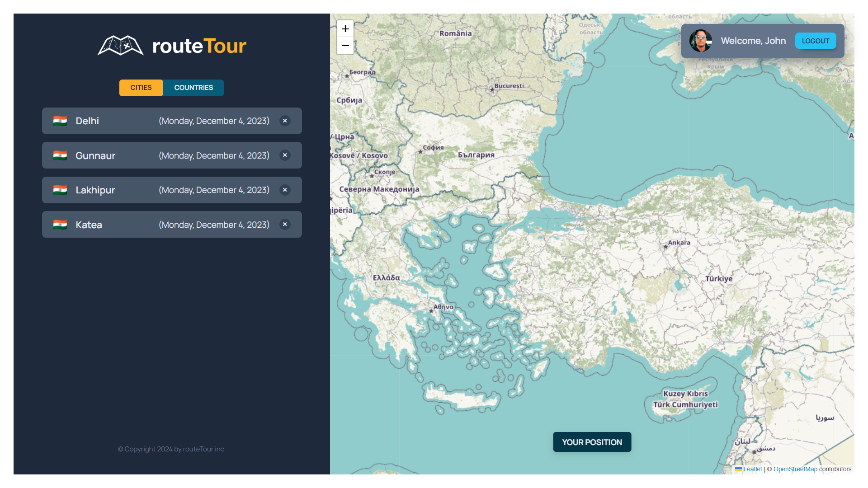Remove Delhi with its X icon
This screenshot has width=868, height=488.
pos(285,121)
